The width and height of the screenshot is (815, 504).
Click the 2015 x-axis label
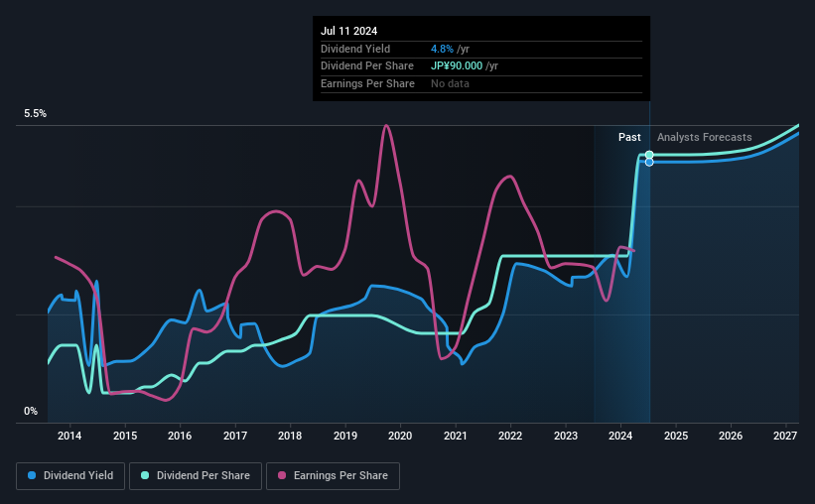[x=125, y=436]
